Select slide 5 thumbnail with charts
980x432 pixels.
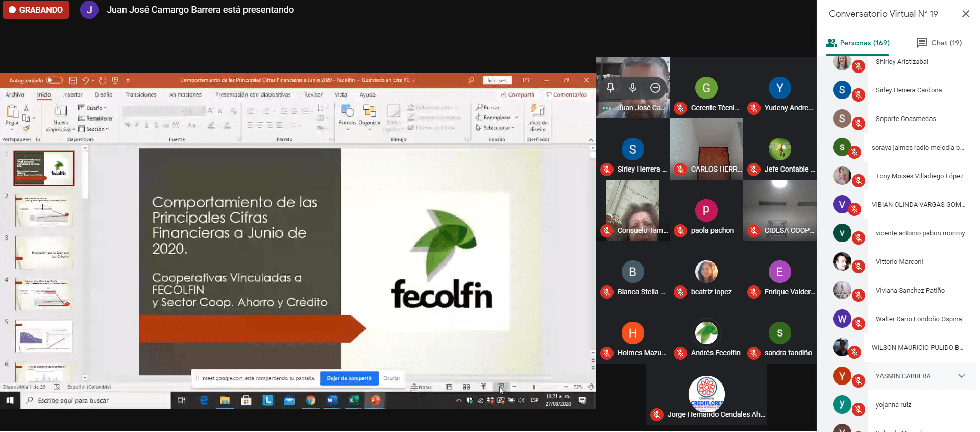(44, 337)
